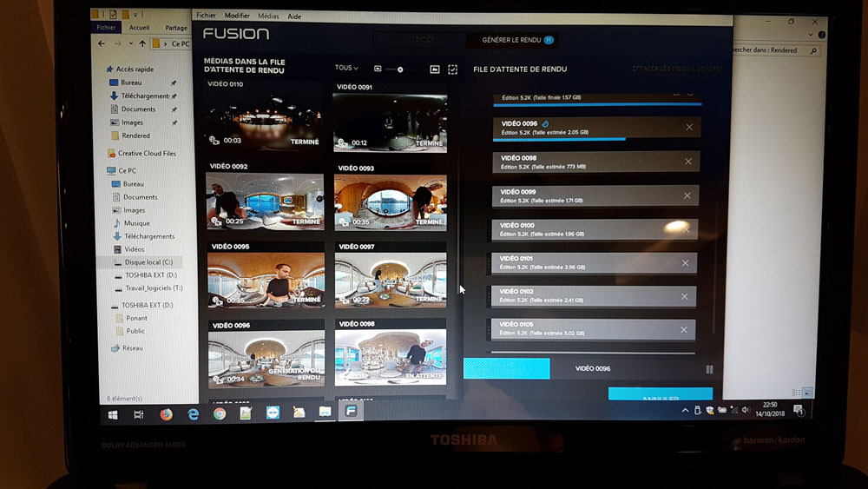Select Réseau in navigation pane
This screenshot has width=868, height=489.
(x=127, y=348)
